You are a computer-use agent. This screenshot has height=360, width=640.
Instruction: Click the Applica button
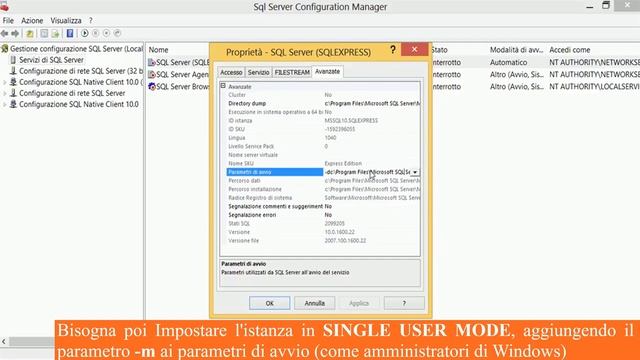click(359, 303)
